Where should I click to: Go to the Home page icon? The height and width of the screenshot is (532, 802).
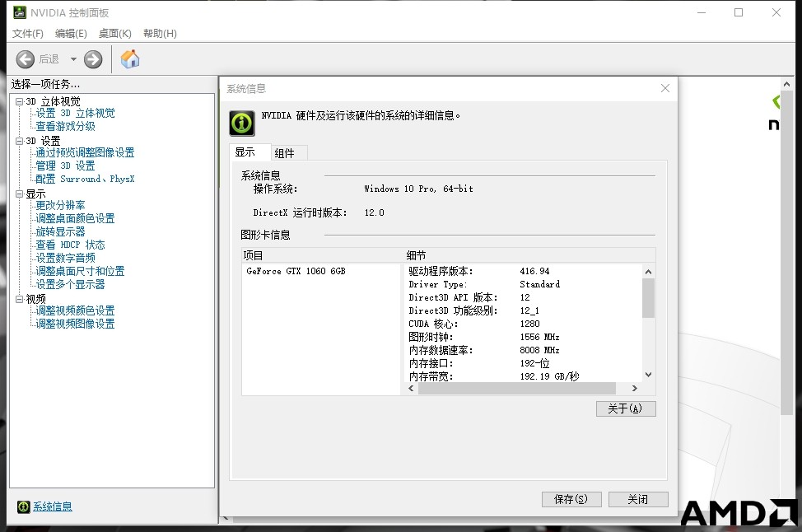pyautogui.click(x=130, y=58)
